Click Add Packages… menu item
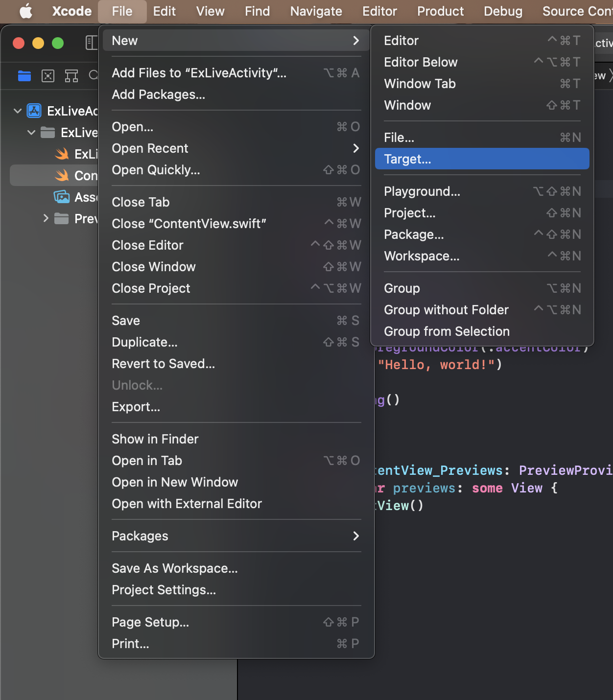The width and height of the screenshot is (613, 700). (236, 94)
